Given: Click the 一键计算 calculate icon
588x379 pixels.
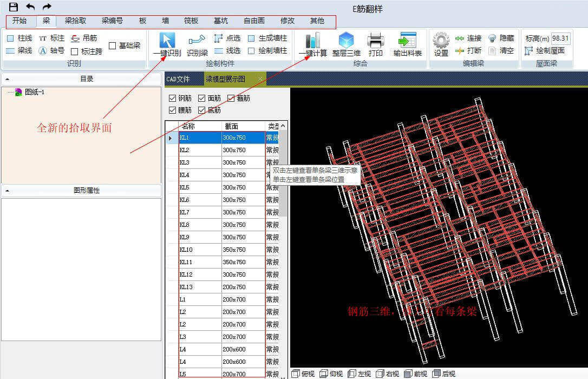Looking at the screenshot, I should (312, 41).
